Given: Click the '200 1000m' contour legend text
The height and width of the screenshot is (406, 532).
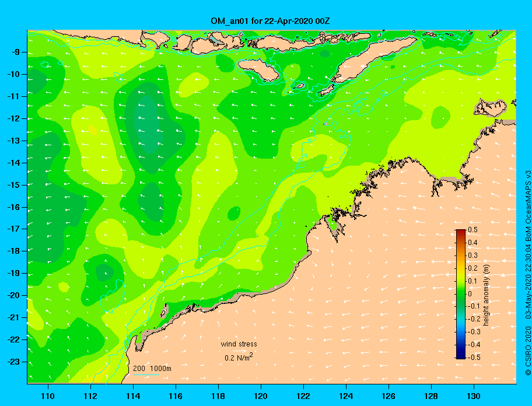Looking at the screenshot, I should 152,369.
